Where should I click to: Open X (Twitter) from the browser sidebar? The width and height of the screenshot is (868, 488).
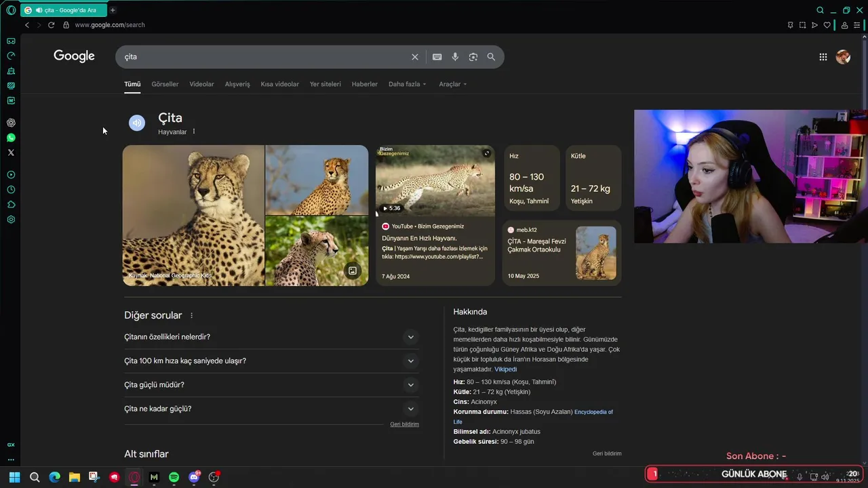click(x=11, y=152)
